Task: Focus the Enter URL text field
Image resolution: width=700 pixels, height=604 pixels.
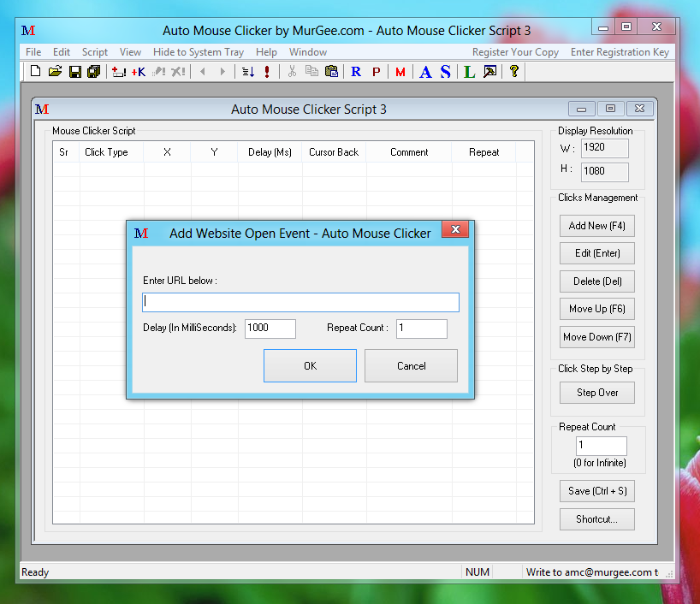Action: (300, 302)
